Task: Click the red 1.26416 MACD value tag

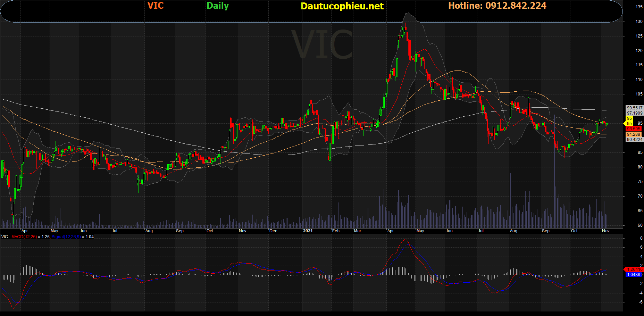Action: pyautogui.click(x=634, y=269)
